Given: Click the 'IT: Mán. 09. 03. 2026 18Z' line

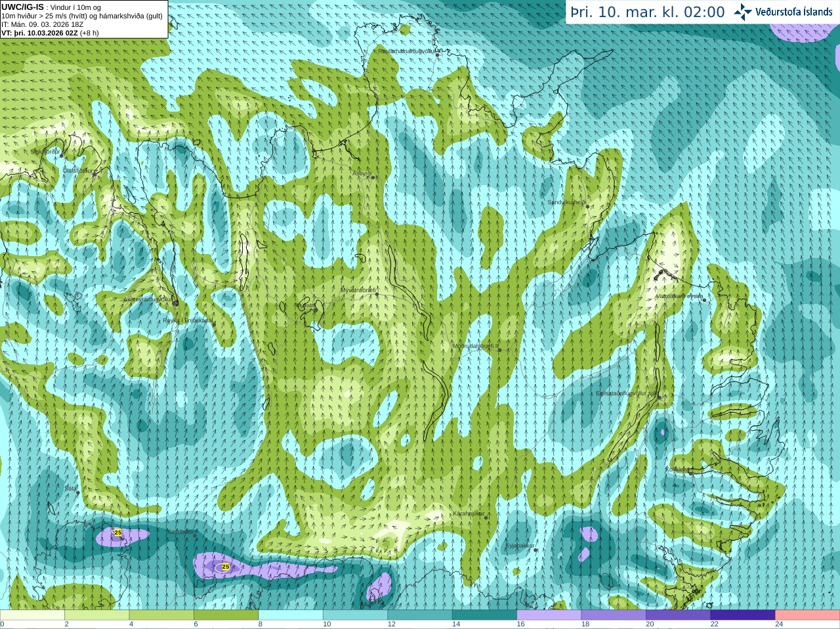Looking at the screenshot, I should [x=42, y=24].
